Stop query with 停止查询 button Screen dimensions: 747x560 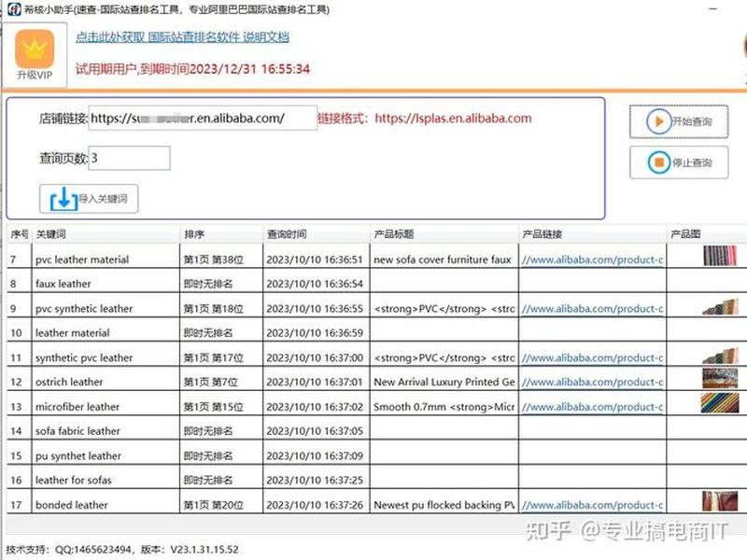click(679, 162)
